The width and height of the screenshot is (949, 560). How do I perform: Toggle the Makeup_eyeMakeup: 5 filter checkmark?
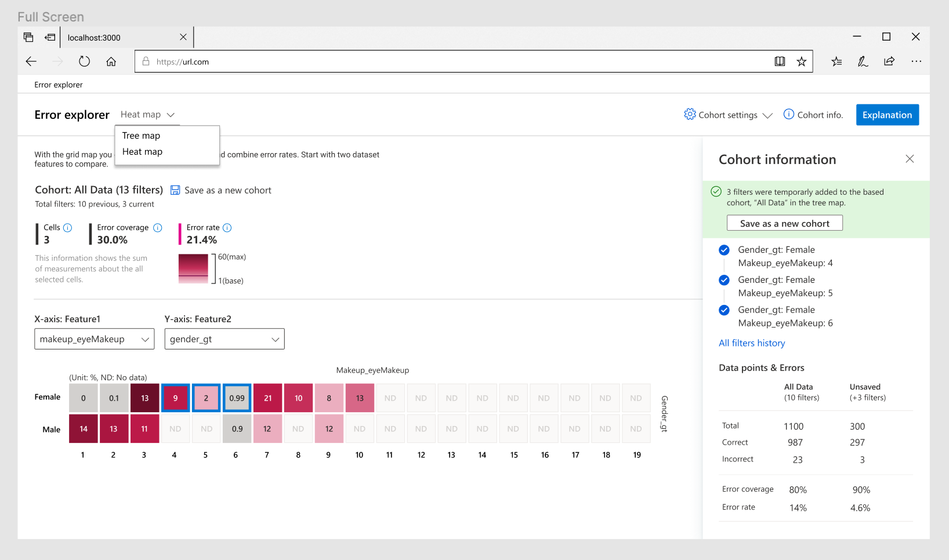724,280
